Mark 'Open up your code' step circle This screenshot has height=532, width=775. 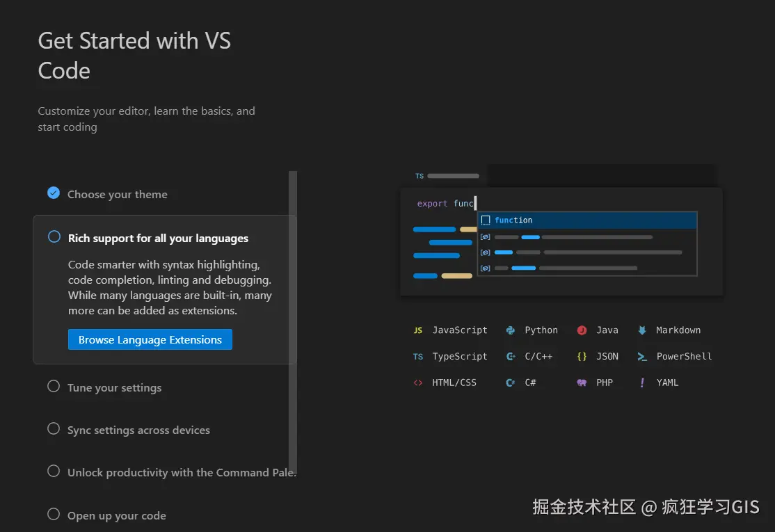[x=54, y=514]
